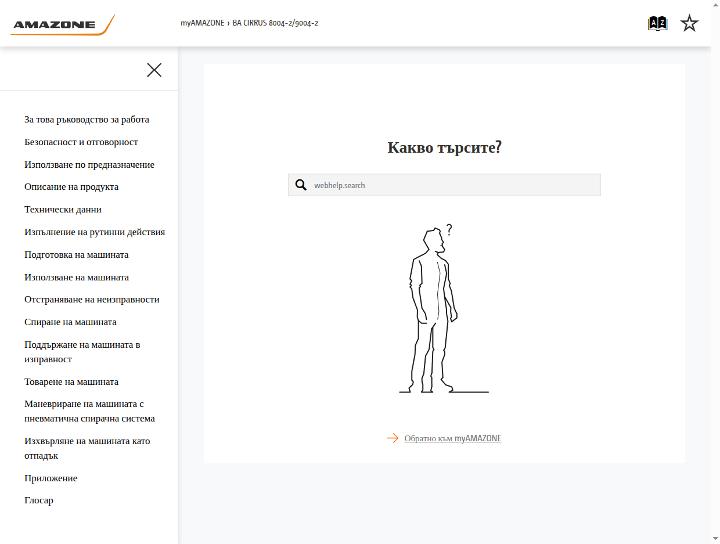720x544 pixels.
Task: Open the Глосар entry
Action: pyautogui.click(x=39, y=500)
